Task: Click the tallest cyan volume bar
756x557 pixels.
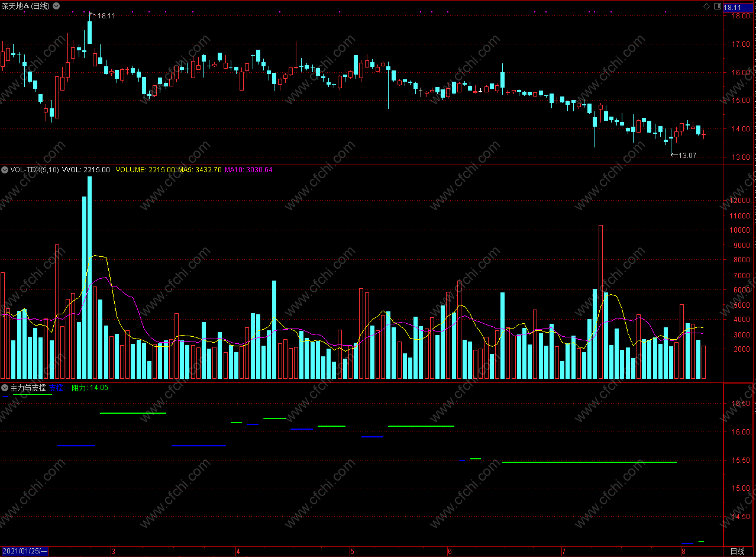Action: tap(90, 278)
